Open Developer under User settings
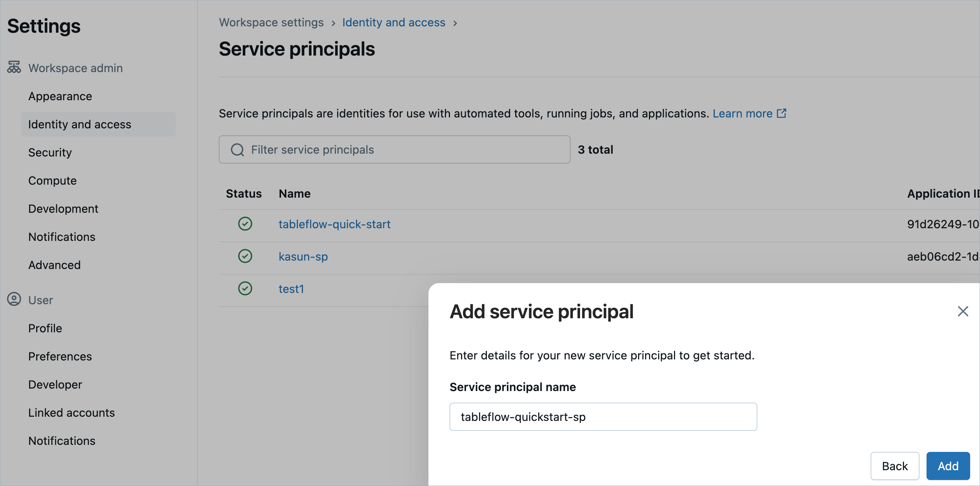Viewport: 980px width, 486px height. [55, 384]
